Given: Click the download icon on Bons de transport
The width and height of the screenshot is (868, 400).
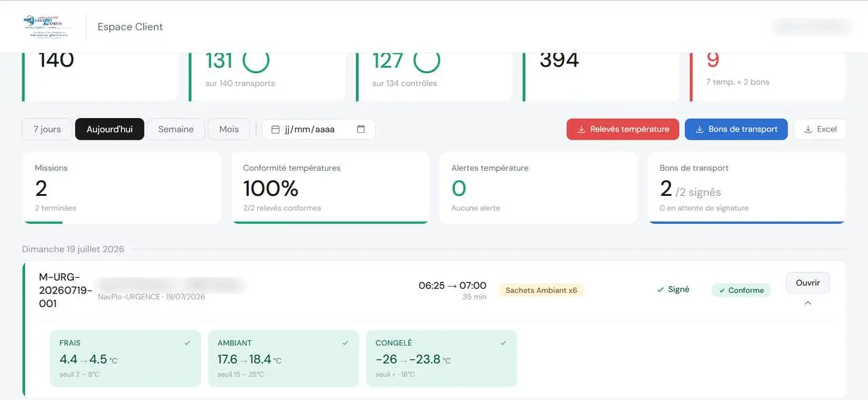Looking at the screenshot, I should point(699,129).
